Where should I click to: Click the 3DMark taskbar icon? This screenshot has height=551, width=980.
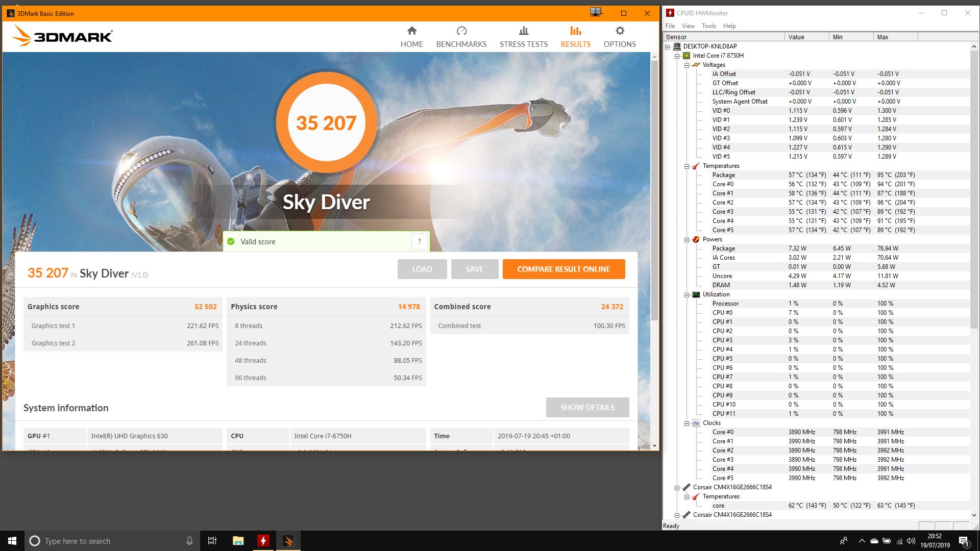click(288, 541)
